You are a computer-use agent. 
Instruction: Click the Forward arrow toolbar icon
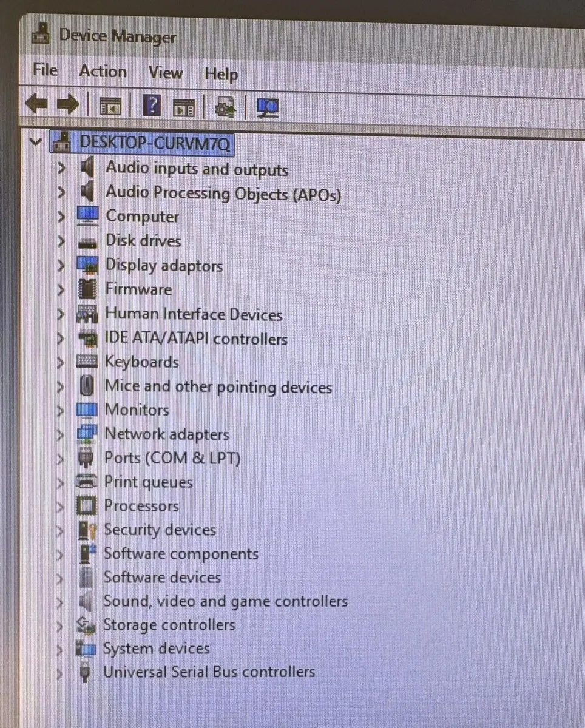pos(67,105)
